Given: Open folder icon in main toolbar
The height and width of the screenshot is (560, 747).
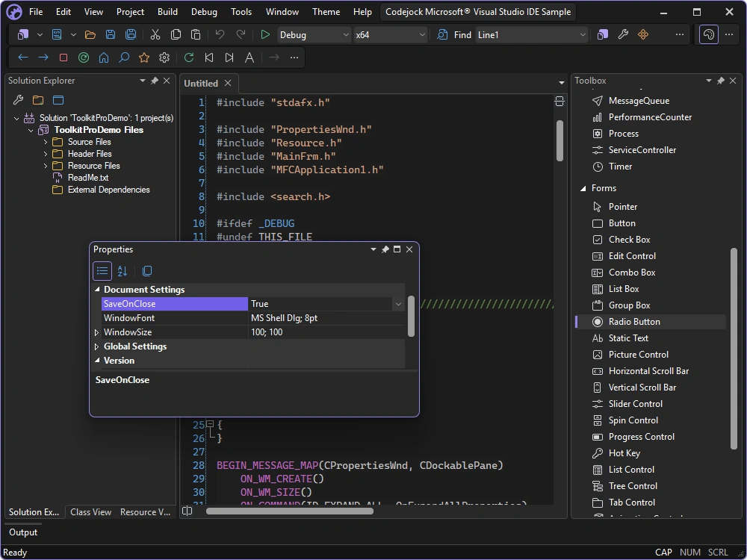Looking at the screenshot, I should [x=90, y=35].
